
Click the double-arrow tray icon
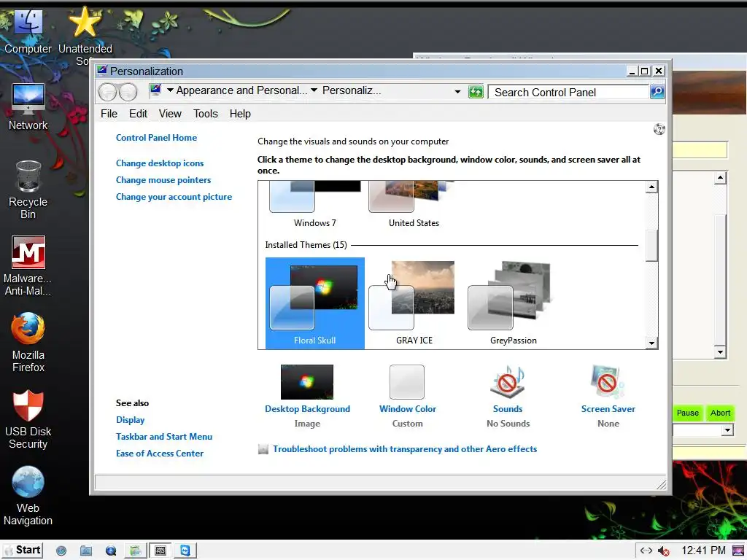tap(646, 551)
